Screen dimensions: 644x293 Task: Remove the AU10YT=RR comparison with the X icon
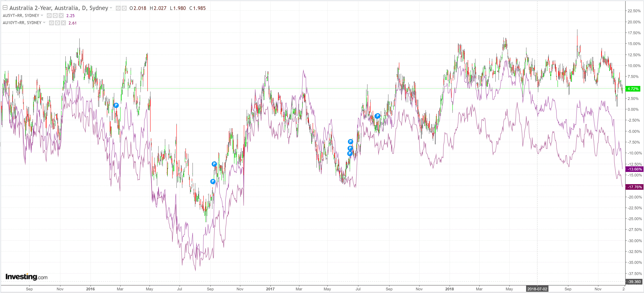[64, 23]
